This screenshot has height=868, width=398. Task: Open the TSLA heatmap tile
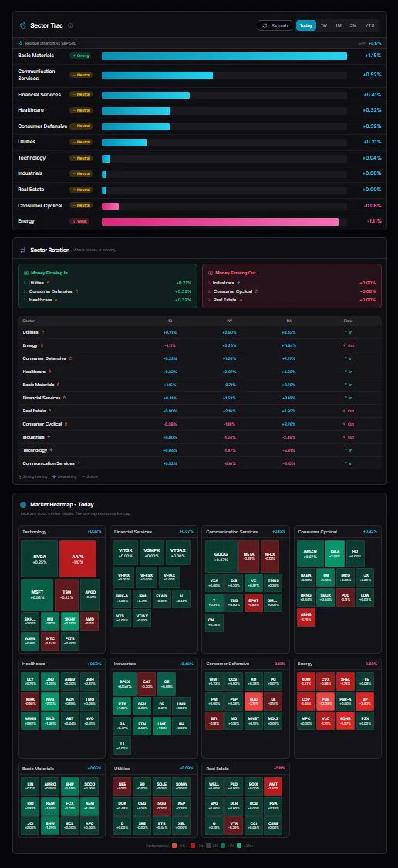pyautogui.click(x=335, y=553)
